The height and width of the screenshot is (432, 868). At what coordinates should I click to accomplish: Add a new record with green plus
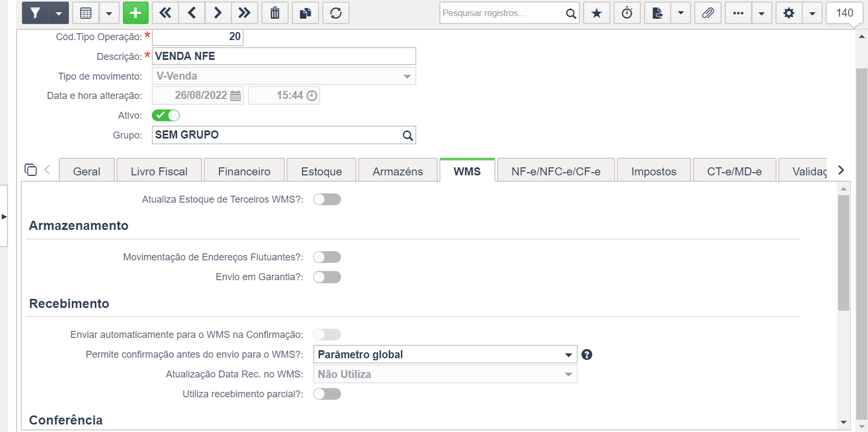point(136,13)
